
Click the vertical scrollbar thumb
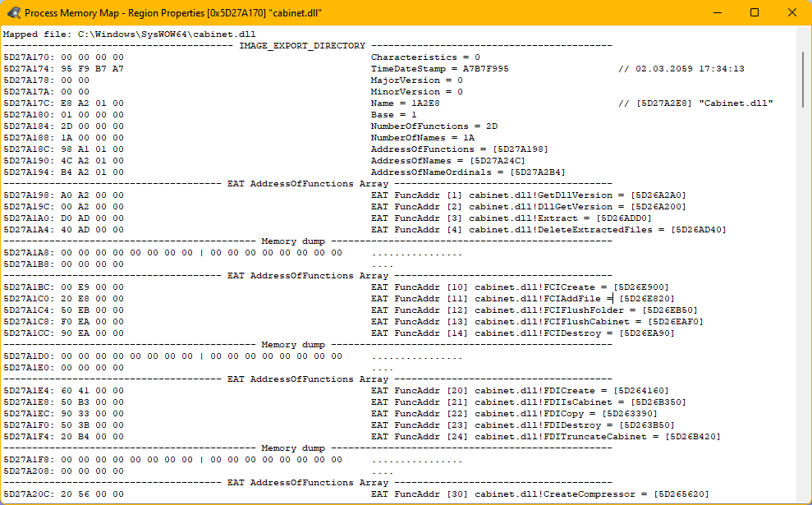tap(803, 80)
